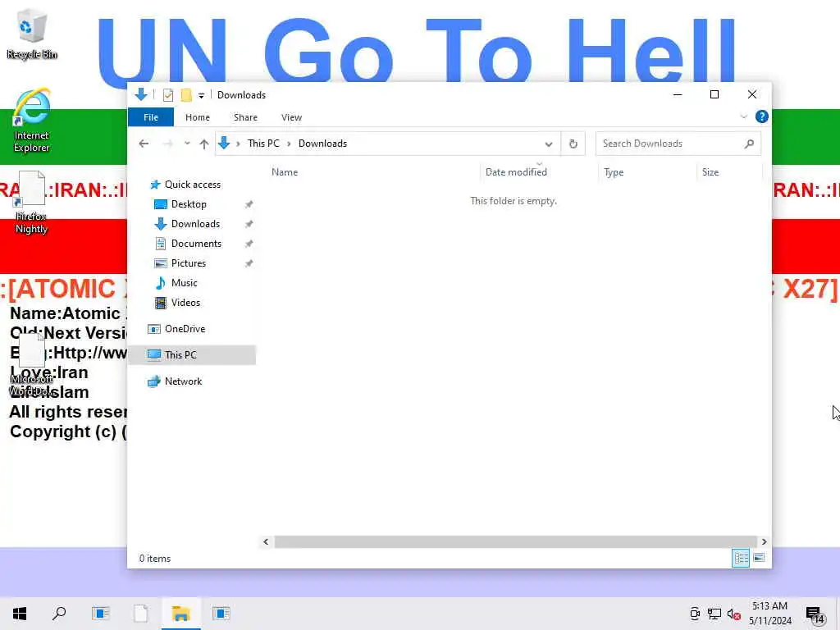Viewport: 840px width, 630px height.
Task: Click the horizontal scrollbar left arrow
Action: (x=266, y=541)
